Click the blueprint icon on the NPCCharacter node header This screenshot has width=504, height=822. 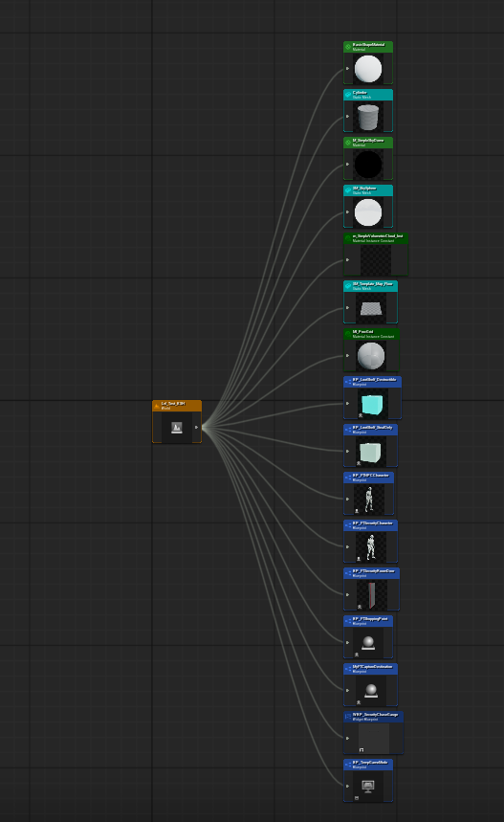click(348, 477)
